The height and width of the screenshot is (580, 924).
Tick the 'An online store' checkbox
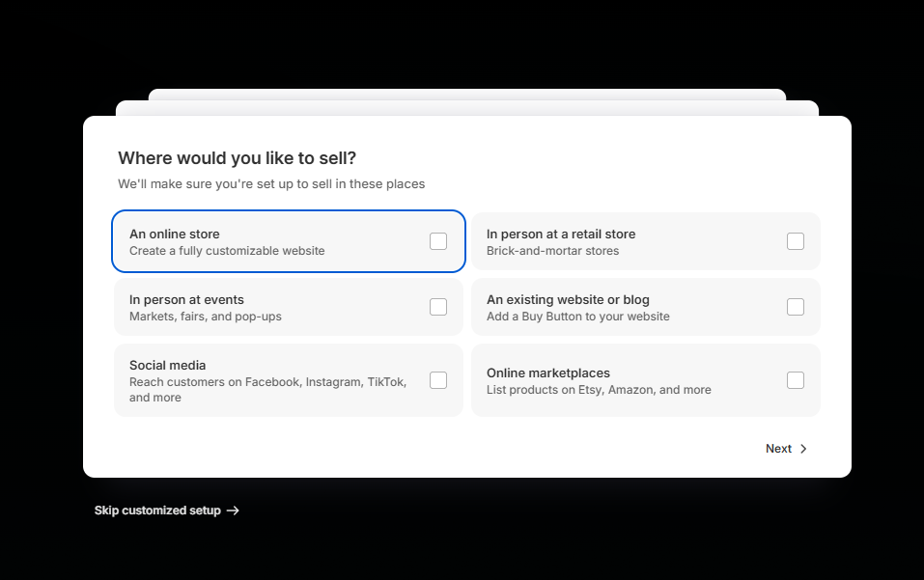[438, 241]
